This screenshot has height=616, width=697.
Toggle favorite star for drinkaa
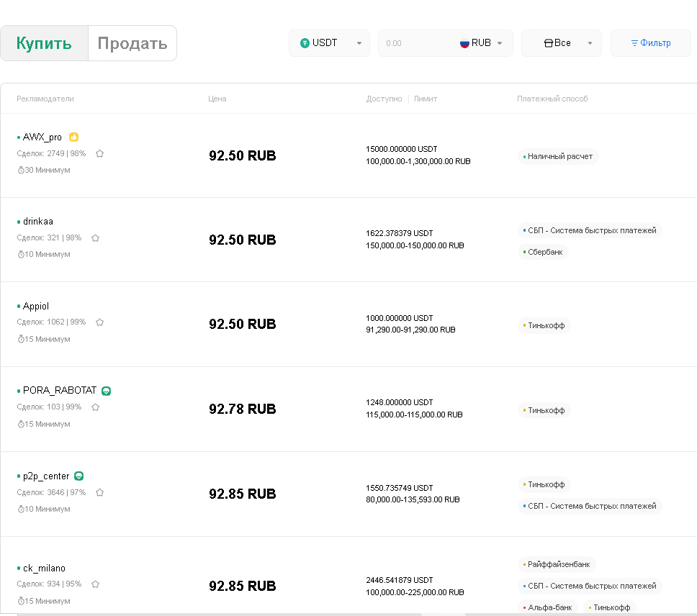(95, 237)
